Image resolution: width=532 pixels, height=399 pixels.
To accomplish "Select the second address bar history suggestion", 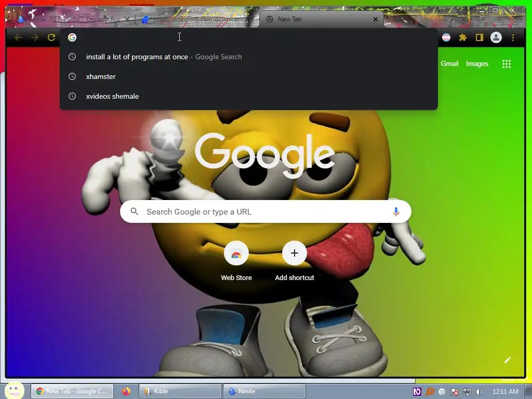I will pyautogui.click(x=249, y=76).
